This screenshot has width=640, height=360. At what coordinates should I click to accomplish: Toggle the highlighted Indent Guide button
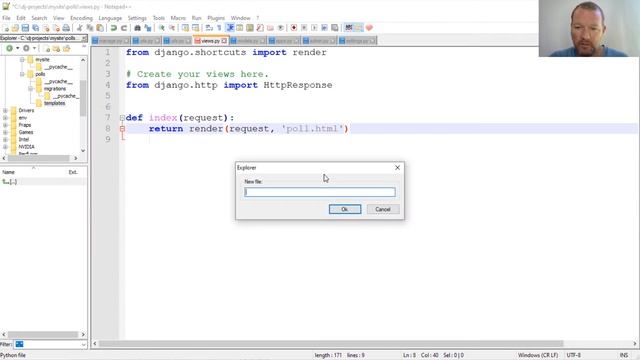point(230,28)
